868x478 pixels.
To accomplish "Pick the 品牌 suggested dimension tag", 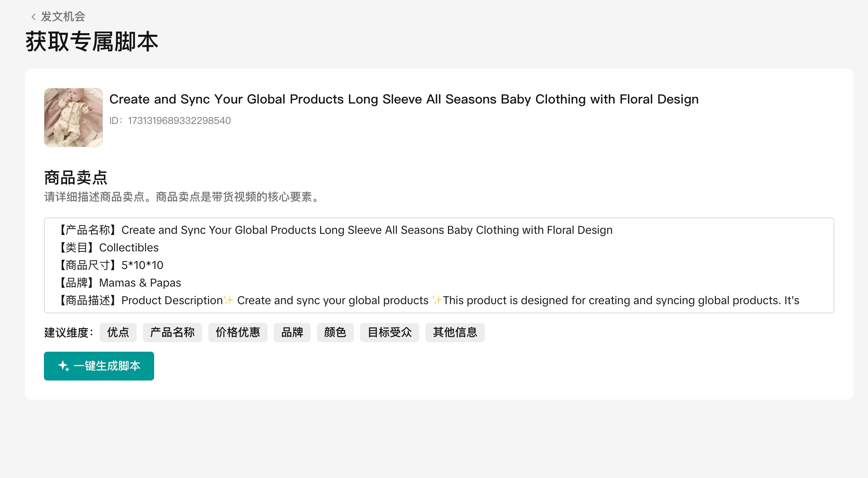I will [292, 333].
